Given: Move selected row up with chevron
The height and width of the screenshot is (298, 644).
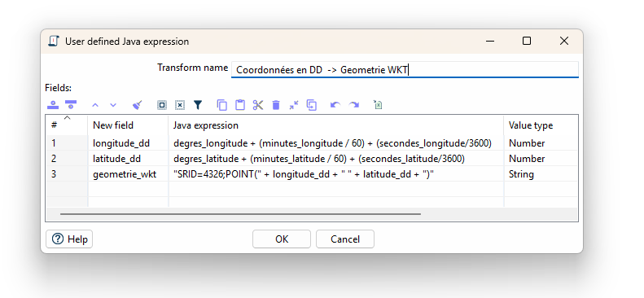Looking at the screenshot, I should click(95, 105).
